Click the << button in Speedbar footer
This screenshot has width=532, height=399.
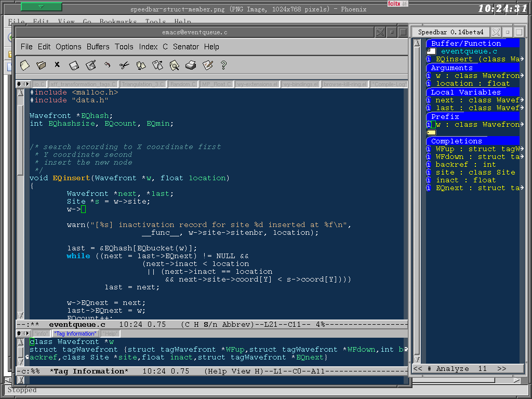(x=418, y=369)
